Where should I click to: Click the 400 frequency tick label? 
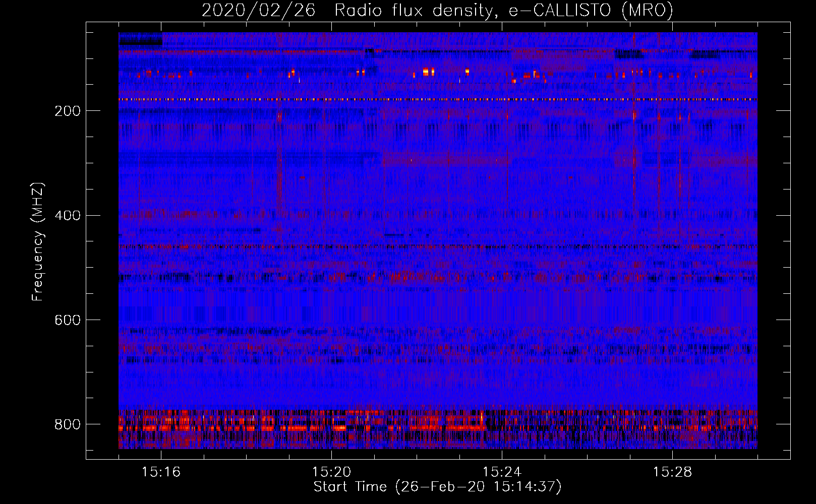68,216
